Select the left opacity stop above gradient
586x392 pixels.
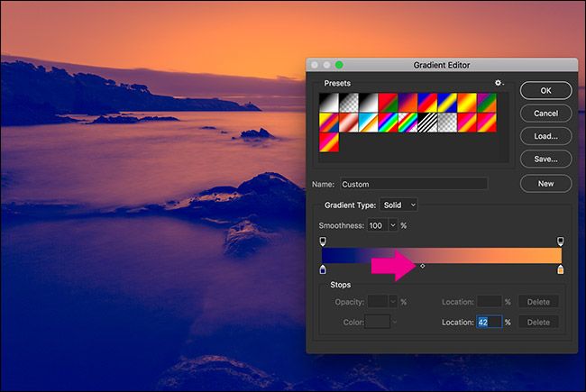tap(323, 241)
